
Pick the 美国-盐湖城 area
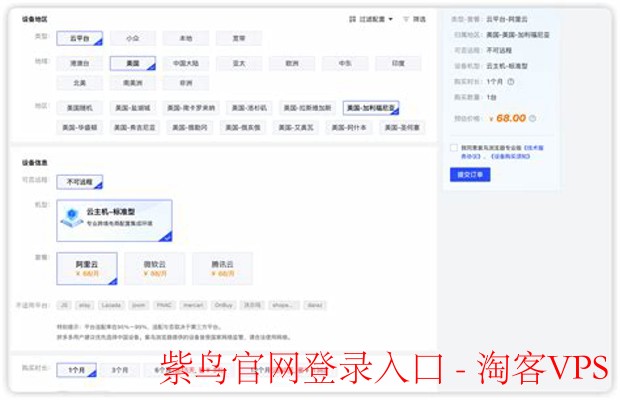click(132, 108)
